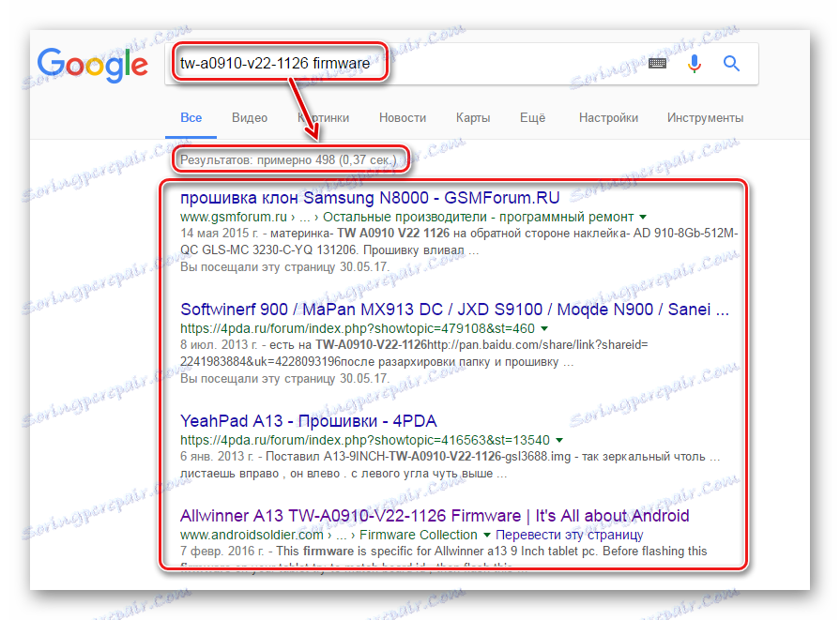Switch to the Новости tab
Image resolution: width=840 pixels, height=620 pixels.
pyautogui.click(x=403, y=118)
